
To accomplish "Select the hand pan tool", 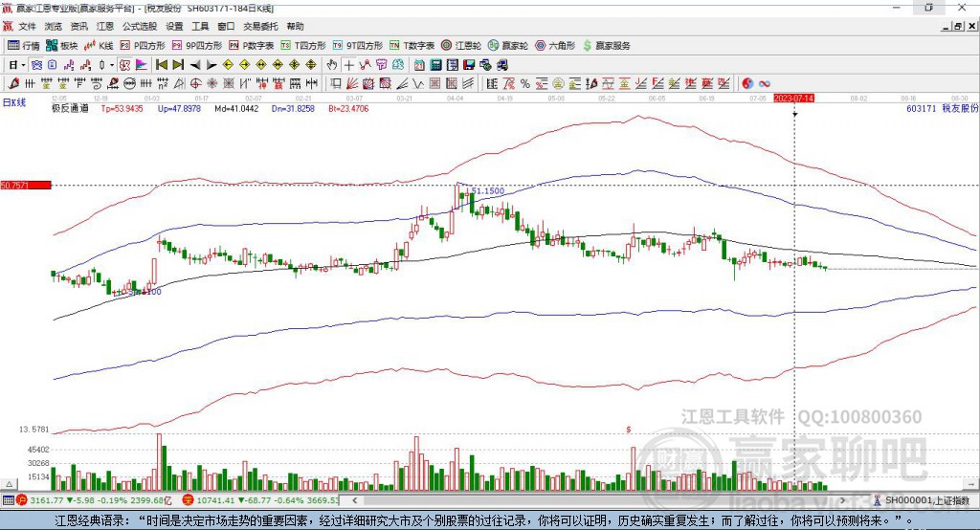I will [x=331, y=65].
